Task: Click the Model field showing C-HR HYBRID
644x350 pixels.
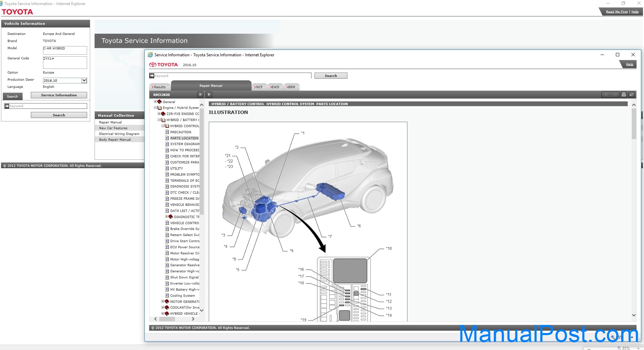Action: coord(65,50)
